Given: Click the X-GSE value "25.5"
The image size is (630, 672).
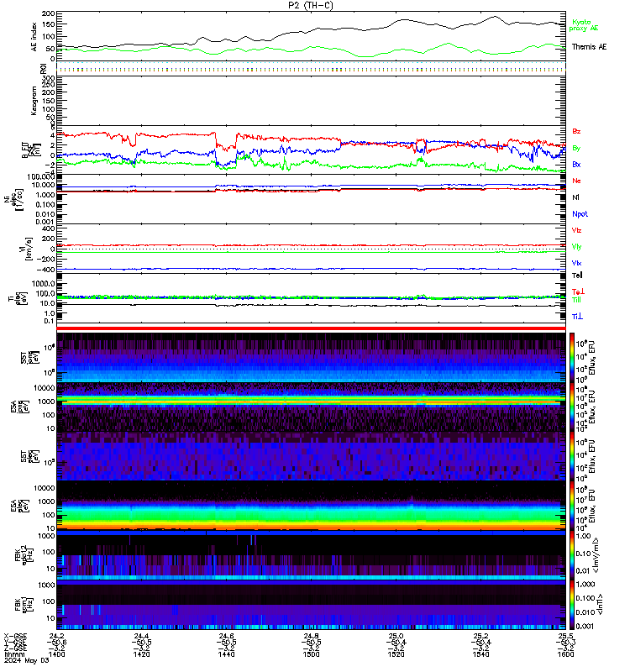Looking at the screenshot, I should click(x=565, y=636).
